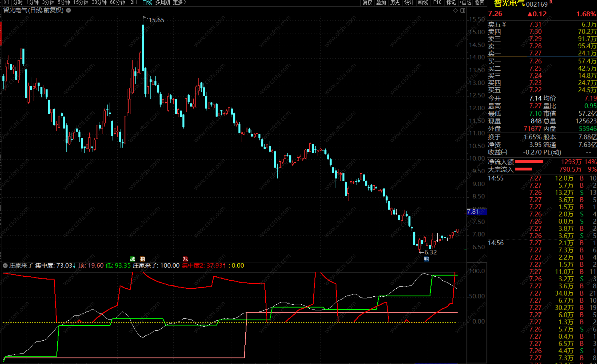Switch to the 30分钟 period tab
The image size is (597, 364).
[x=99, y=2]
